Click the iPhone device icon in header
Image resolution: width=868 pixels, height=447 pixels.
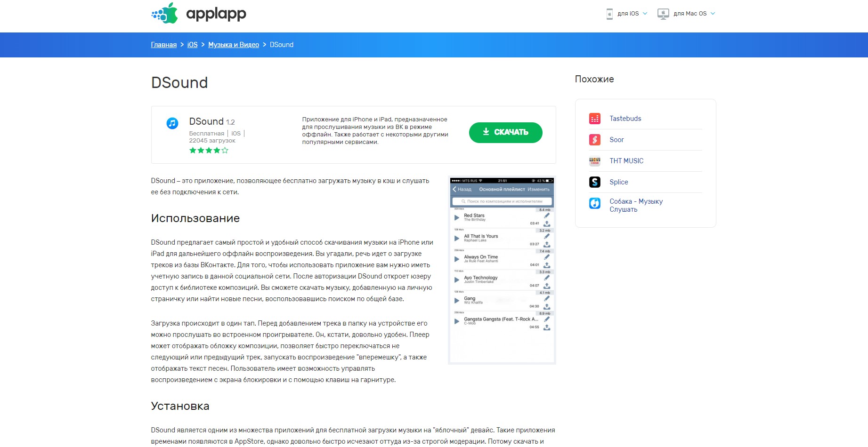609,14
